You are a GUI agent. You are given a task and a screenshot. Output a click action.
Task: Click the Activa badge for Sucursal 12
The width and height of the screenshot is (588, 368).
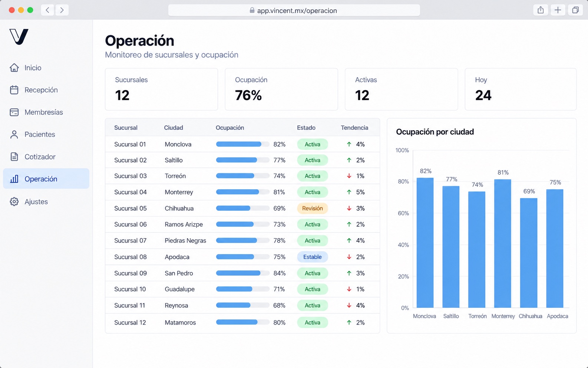(x=313, y=322)
